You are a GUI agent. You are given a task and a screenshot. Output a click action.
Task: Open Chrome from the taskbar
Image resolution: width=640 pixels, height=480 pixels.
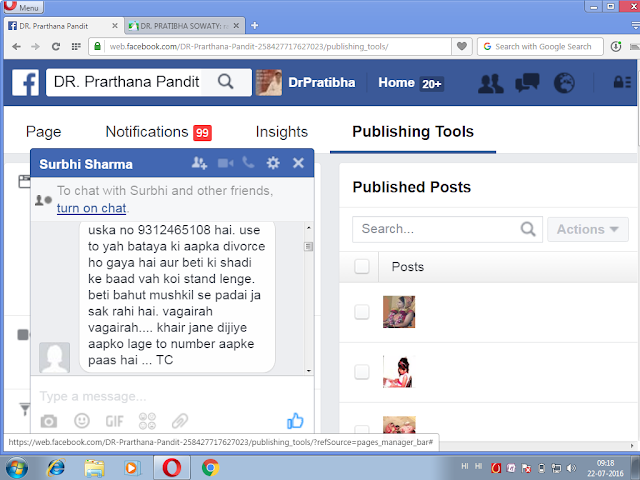pyautogui.click(x=210, y=468)
